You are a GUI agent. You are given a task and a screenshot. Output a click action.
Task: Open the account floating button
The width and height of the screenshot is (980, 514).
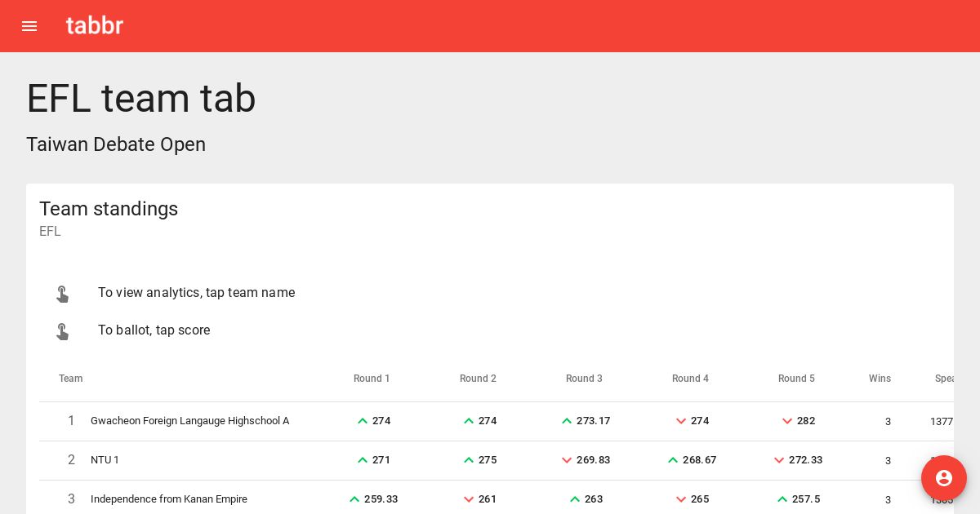coord(944,478)
